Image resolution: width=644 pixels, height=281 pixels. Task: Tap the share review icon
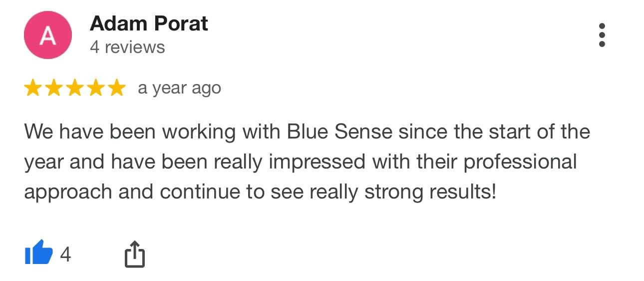(x=134, y=254)
